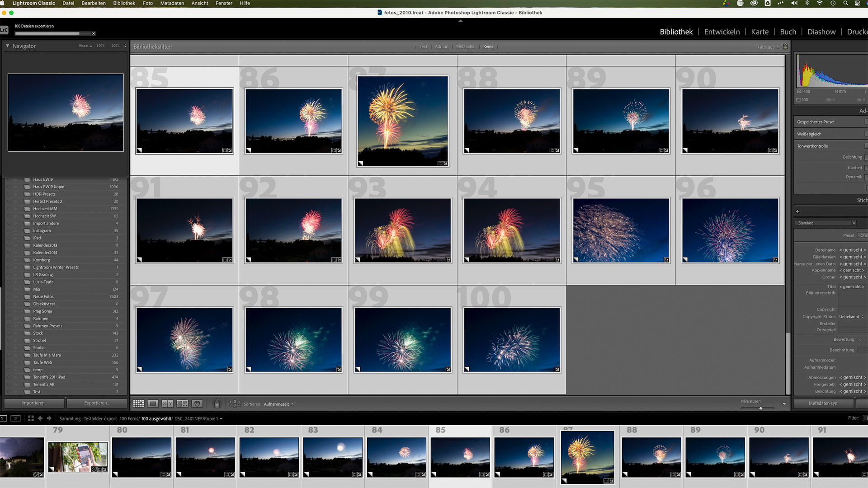Click the Exportieren button
868x488 pixels.
pos(96,403)
